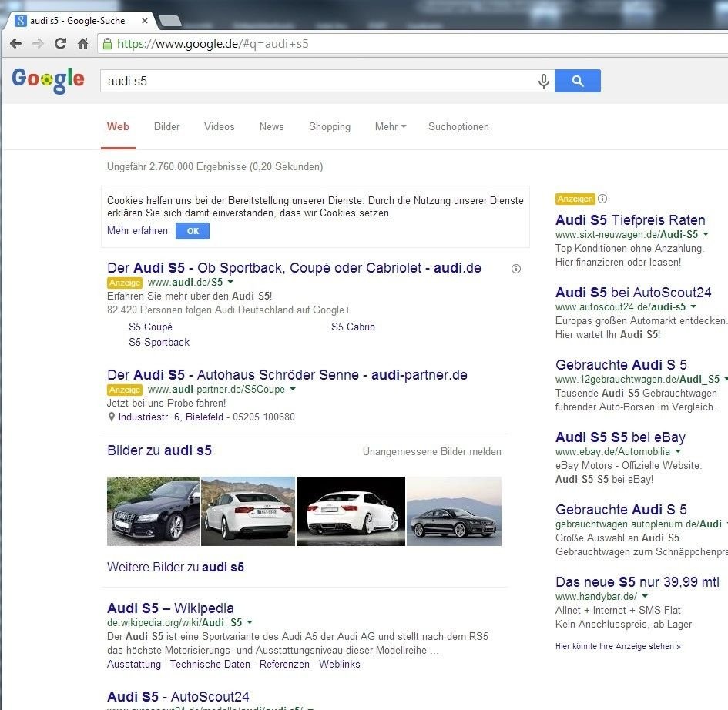Start voice search with microphone icon
Image resolution: width=728 pixels, height=710 pixels.
coord(544,81)
